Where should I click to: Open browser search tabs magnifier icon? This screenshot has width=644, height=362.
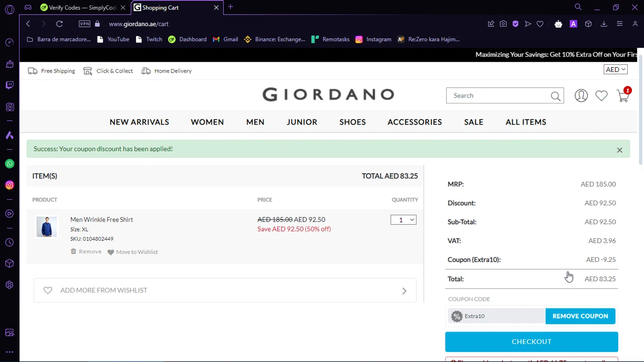(578, 7)
